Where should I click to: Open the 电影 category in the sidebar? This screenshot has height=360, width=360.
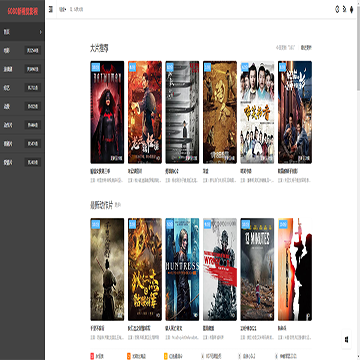(22, 50)
